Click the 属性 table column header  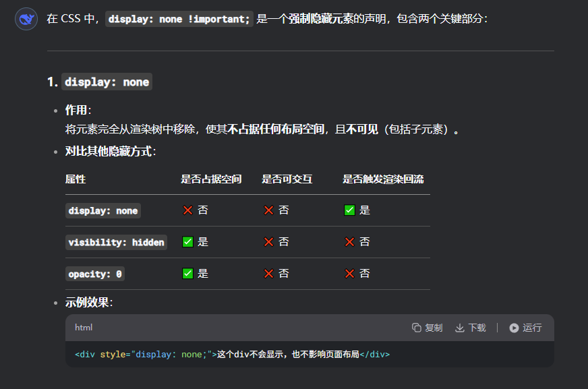(x=76, y=179)
